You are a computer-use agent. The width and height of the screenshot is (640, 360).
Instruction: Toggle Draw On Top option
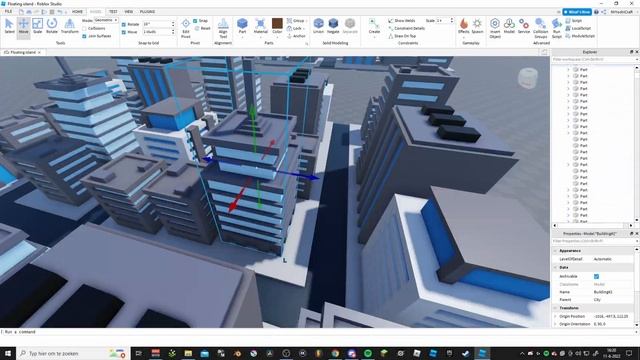point(402,36)
